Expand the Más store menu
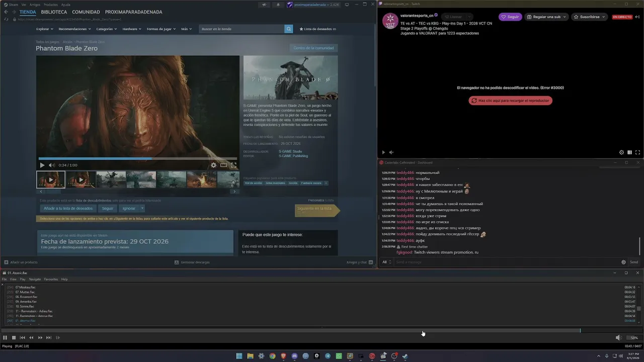This screenshot has width=644, height=362. (187, 29)
